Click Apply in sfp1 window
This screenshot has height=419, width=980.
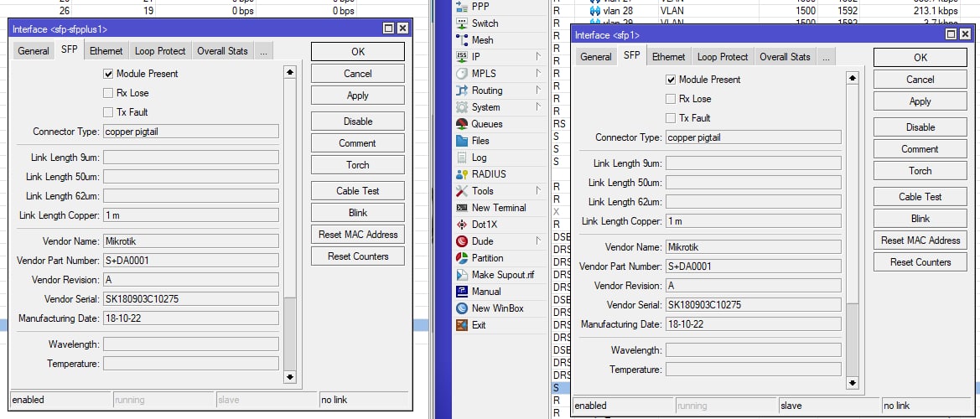tap(920, 101)
